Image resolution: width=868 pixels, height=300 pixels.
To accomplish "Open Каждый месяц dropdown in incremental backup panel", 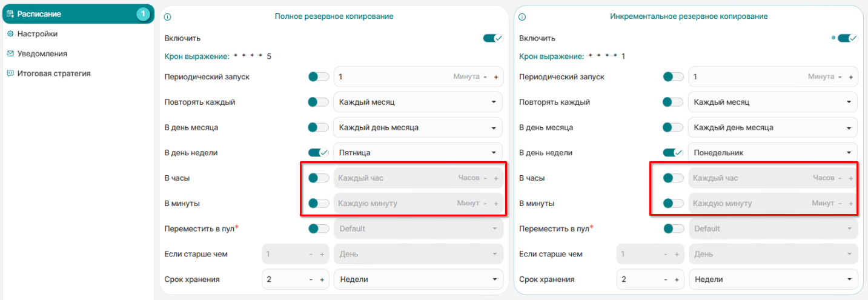I will tap(773, 102).
